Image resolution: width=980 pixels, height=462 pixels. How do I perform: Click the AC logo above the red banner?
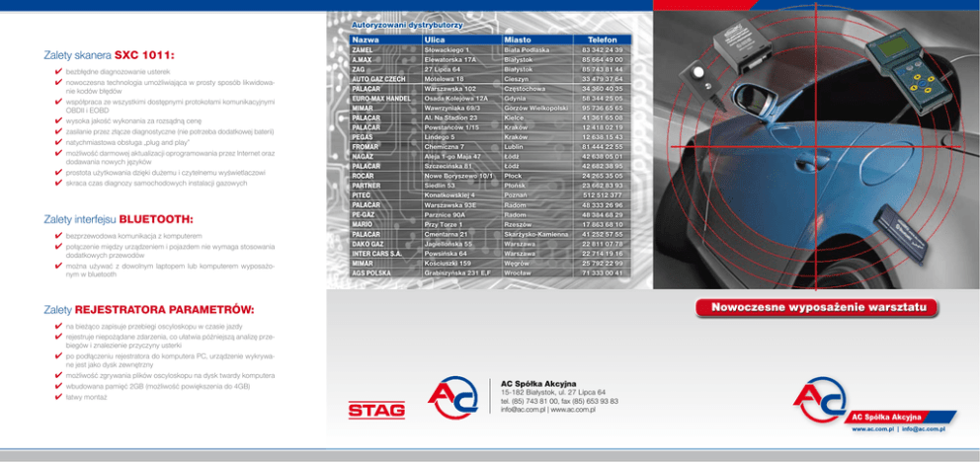tap(821, 401)
